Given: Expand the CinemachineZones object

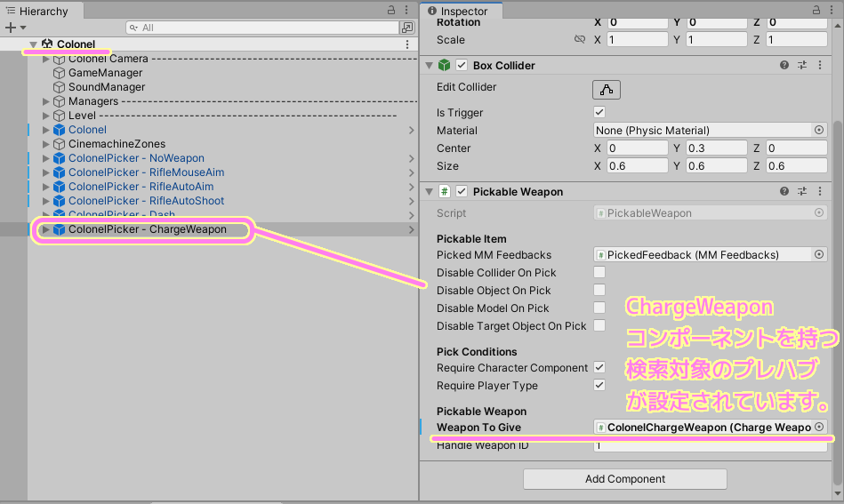Looking at the screenshot, I should 45,144.
